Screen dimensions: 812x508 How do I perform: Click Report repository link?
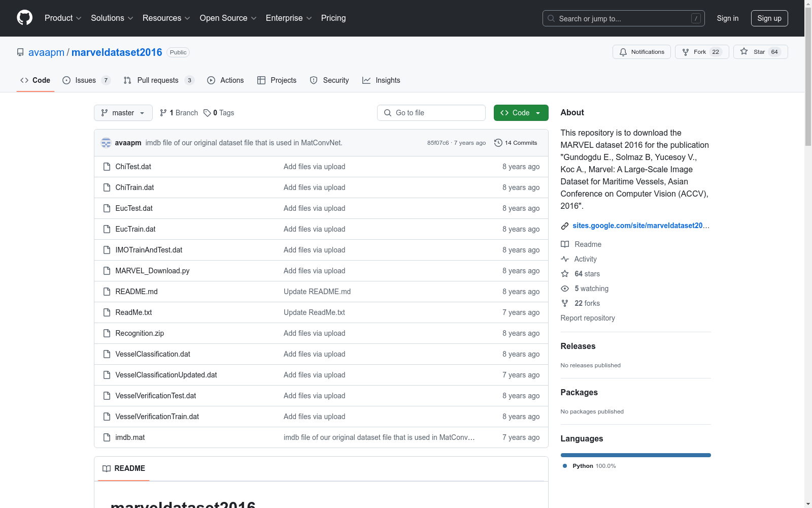[588, 318]
